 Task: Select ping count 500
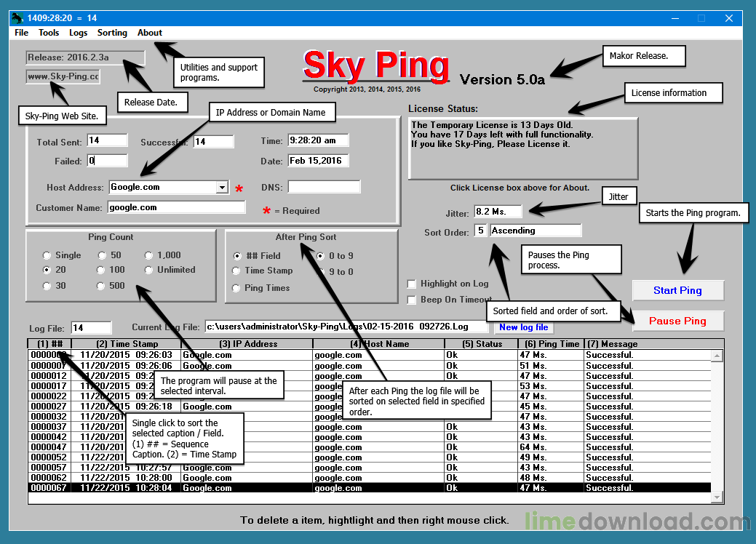click(x=111, y=286)
